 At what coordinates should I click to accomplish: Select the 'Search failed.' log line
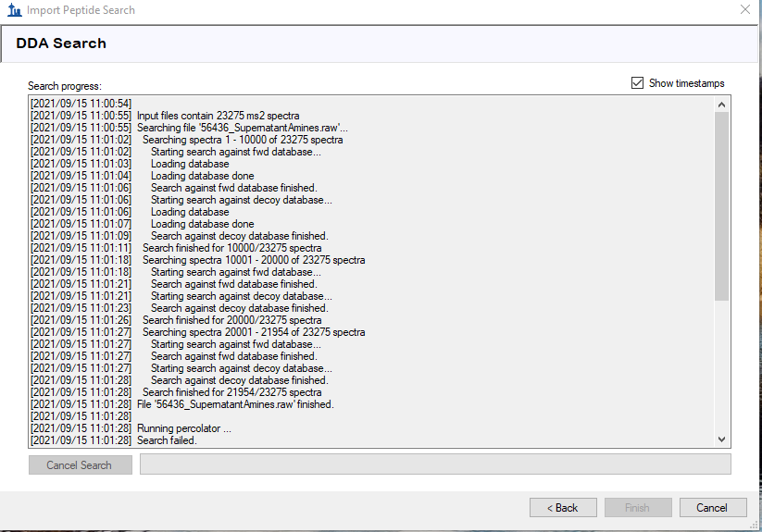pos(167,440)
